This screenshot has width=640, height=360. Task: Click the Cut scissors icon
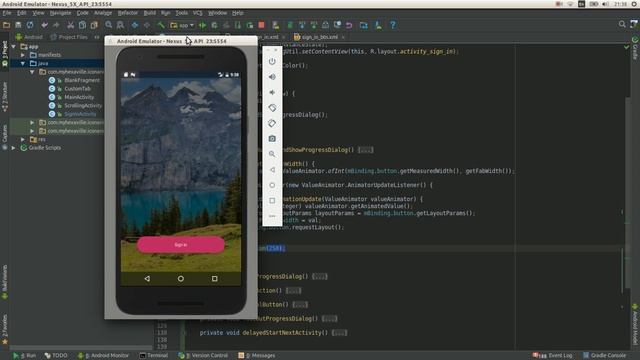(x=71, y=25)
